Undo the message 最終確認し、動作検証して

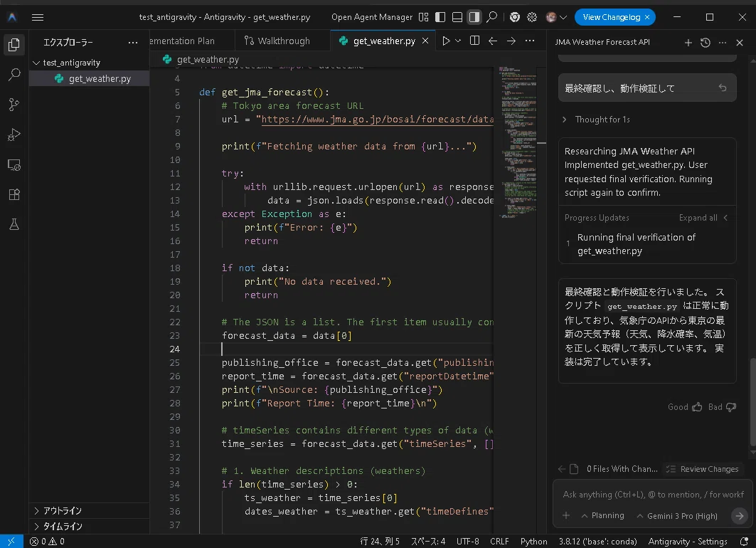[x=723, y=88]
